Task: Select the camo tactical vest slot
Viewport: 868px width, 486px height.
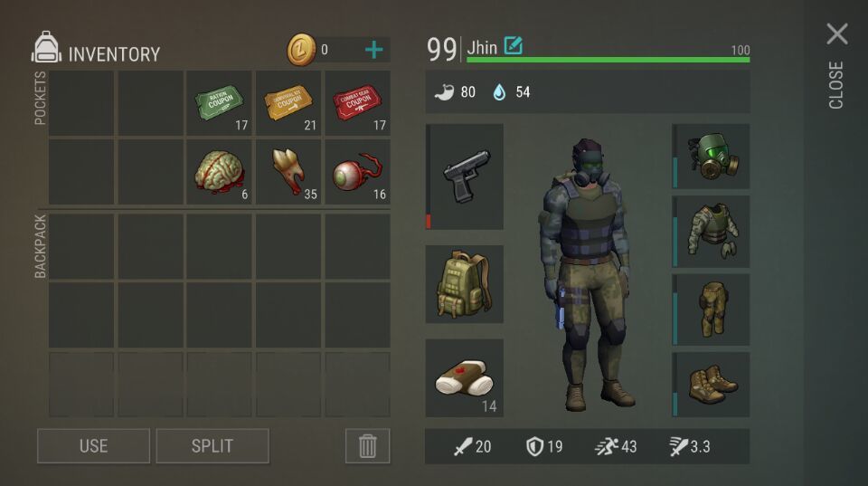Action: click(711, 232)
